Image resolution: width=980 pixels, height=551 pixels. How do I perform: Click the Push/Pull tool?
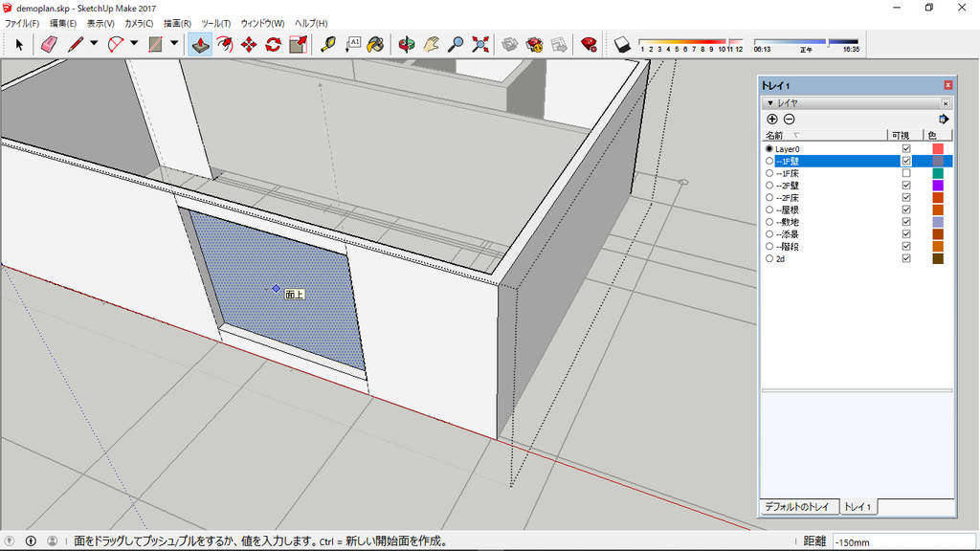[200, 44]
